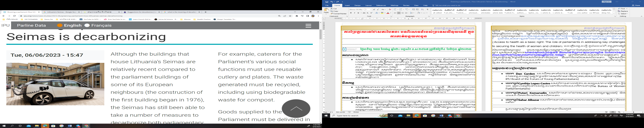Switch to the Layout tab
The height and width of the screenshot is (128, 644).
[x=368, y=5]
